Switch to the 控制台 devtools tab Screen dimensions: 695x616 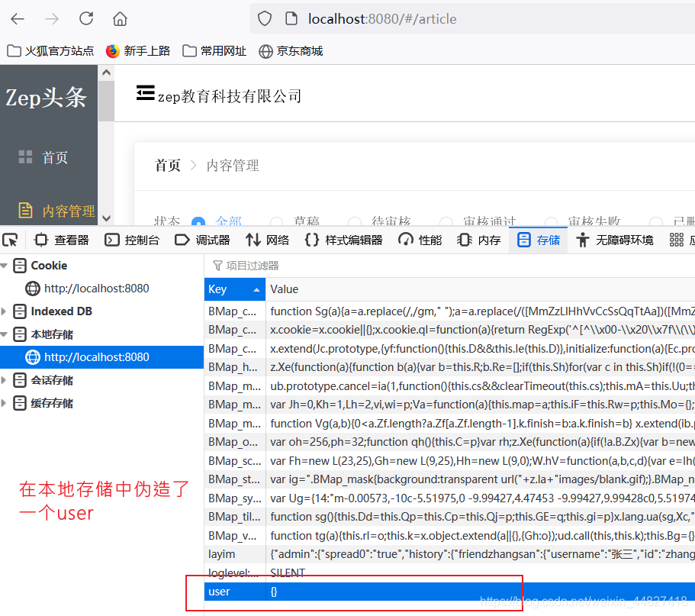pos(132,240)
